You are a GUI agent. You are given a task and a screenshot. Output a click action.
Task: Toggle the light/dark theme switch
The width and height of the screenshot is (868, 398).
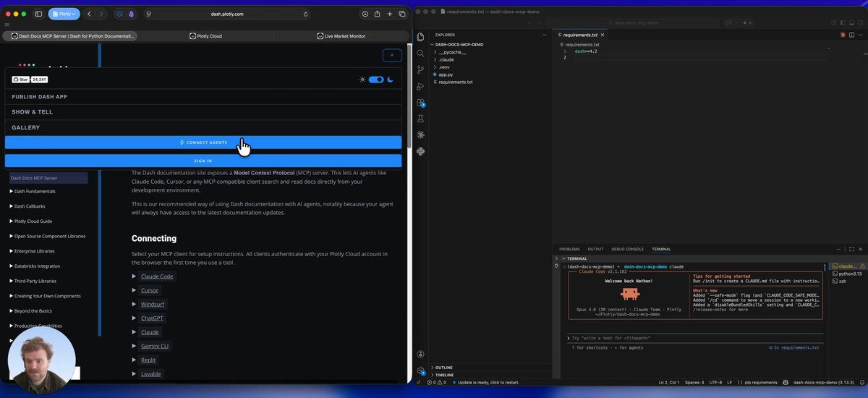(x=375, y=80)
